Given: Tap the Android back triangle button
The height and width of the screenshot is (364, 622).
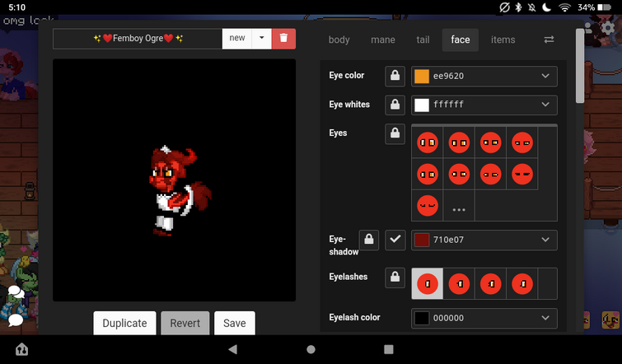Looking at the screenshot, I should [x=233, y=349].
